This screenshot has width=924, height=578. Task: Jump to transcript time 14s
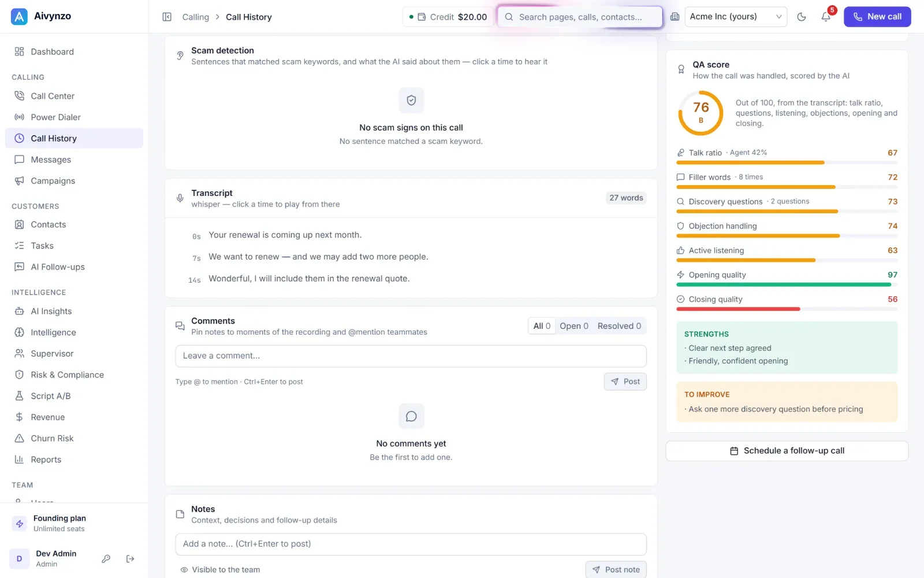tap(195, 280)
